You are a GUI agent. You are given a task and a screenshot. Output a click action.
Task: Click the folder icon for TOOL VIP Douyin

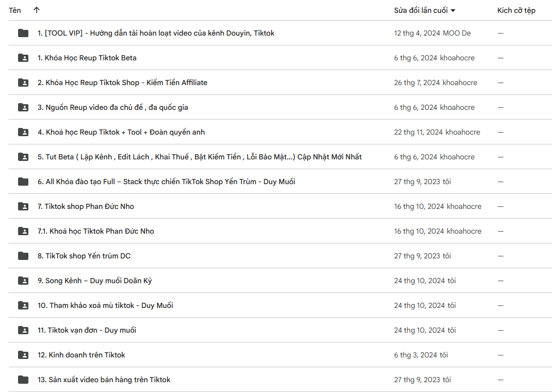pyautogui.click(x=23, y=33)
